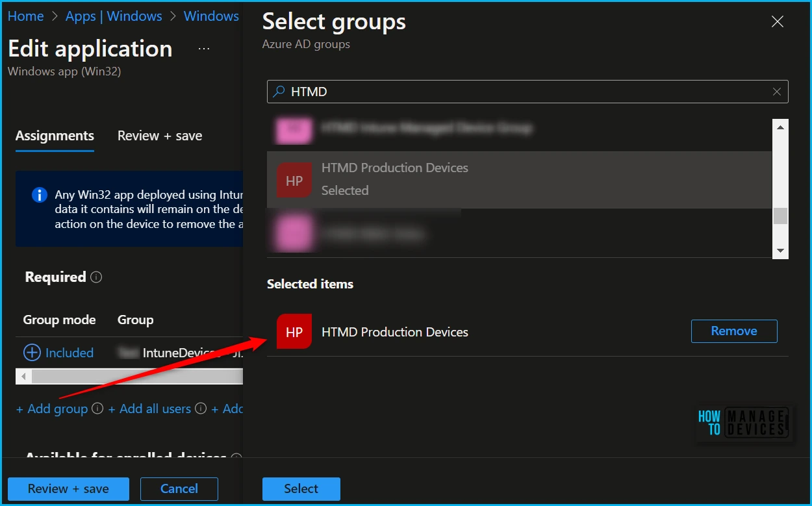Click the results list scrollbar thumb
This screenshot has width=812, height=506.
pos(780,216)
